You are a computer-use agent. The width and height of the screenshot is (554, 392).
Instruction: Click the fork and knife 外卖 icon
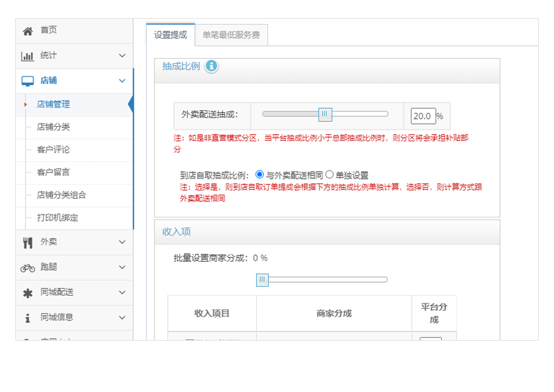pos(28,243)
